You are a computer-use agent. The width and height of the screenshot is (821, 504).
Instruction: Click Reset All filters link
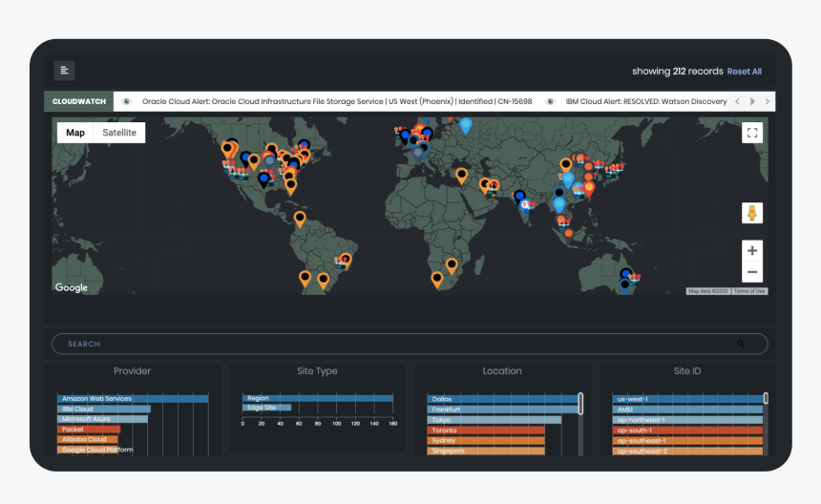(744, 72)
